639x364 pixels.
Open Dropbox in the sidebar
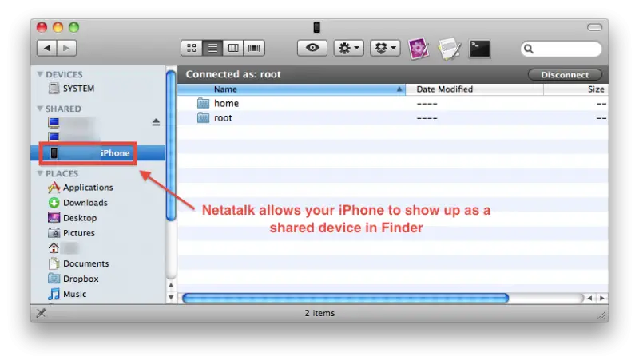(73, 279)
